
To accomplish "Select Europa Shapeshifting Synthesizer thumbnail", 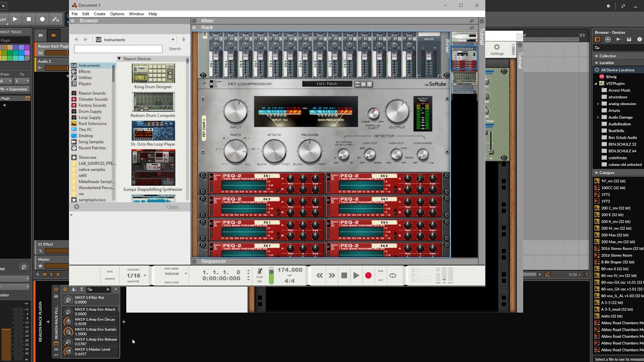I will [153, 168].
